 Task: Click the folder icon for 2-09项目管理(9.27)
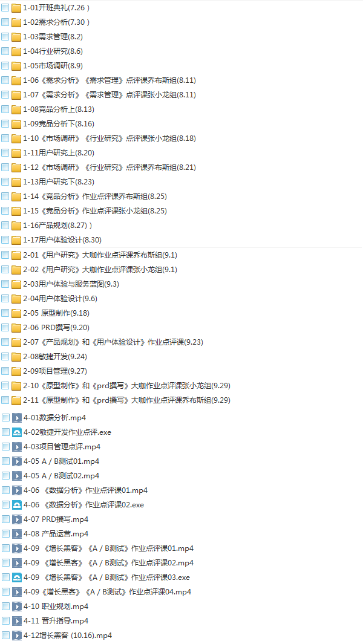coord(16,371)
